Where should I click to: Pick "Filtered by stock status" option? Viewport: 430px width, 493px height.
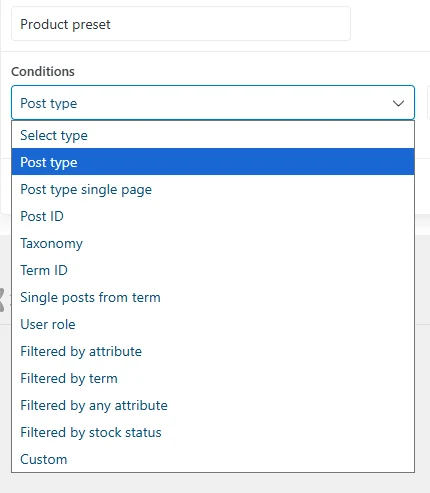[x=213, y=432]
